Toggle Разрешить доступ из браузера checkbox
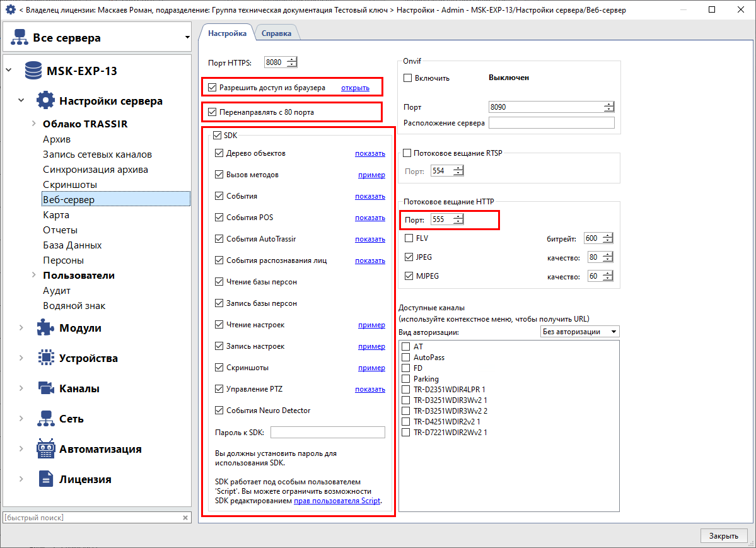 (x=212, y=87)
